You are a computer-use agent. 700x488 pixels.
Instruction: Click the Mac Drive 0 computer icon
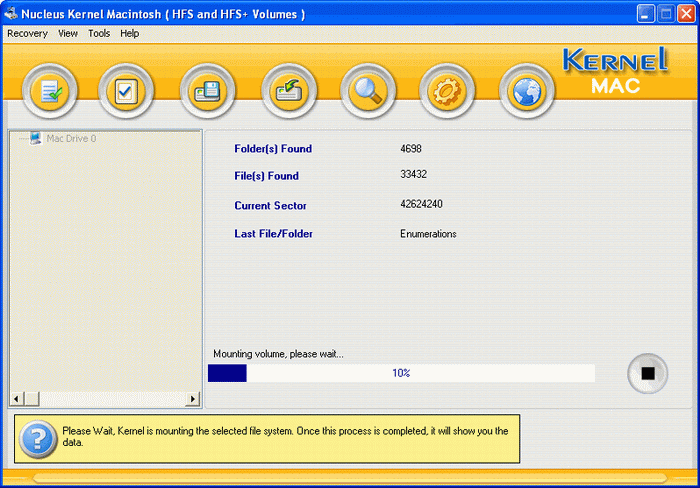(x=36, y=138)
